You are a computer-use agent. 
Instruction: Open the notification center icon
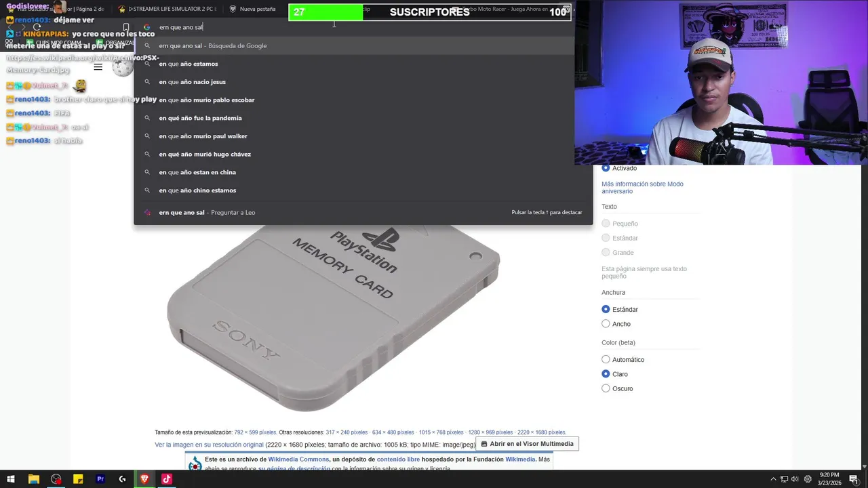click(854, 479)
